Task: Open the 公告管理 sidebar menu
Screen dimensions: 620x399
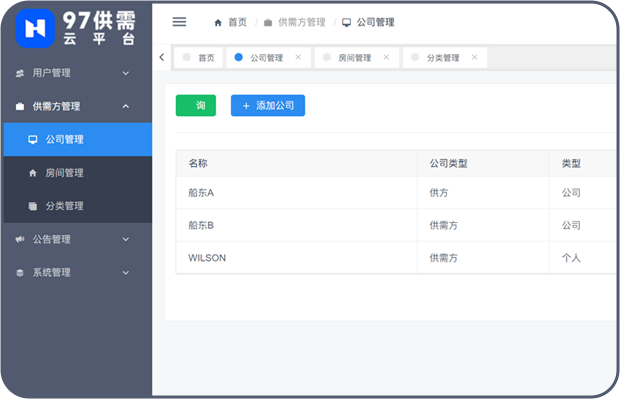Action: click(78, 239)
